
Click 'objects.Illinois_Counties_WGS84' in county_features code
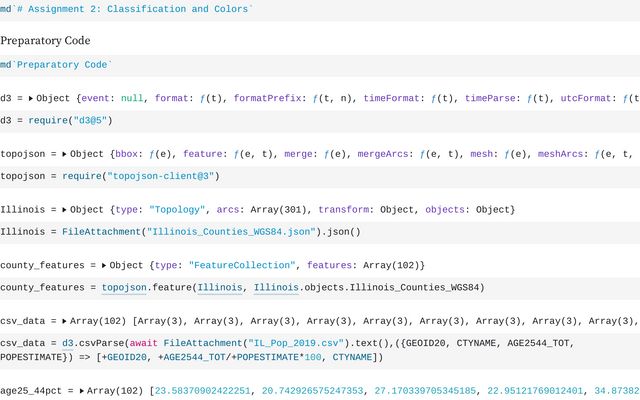click(x=392, y=288)
